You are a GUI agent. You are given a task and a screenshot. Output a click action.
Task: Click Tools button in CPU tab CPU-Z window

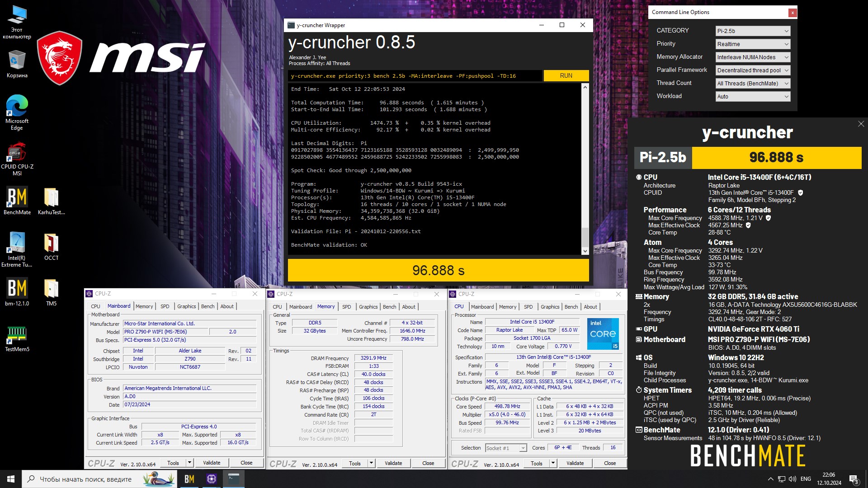pyautogui.click(x=537, y=463)
